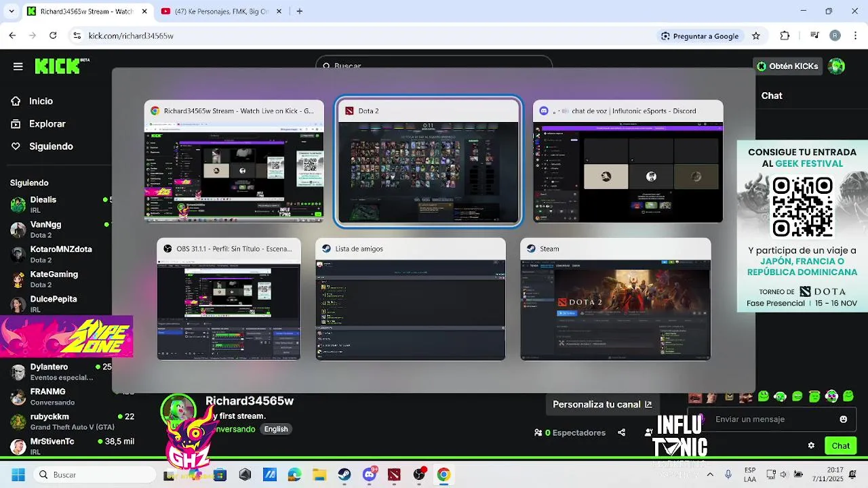Show hidden system tray icons chevron
The width and height of the screenshot is (868, 488).
[x=710, y=474]
